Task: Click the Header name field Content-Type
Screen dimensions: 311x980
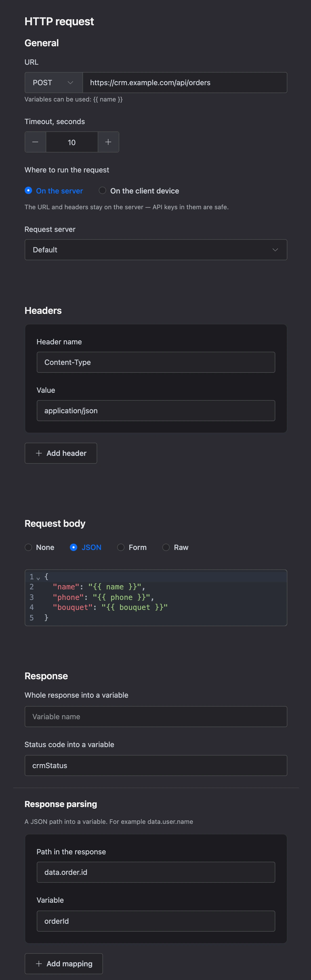Action: pyautogui.click(x=156, y=362)
